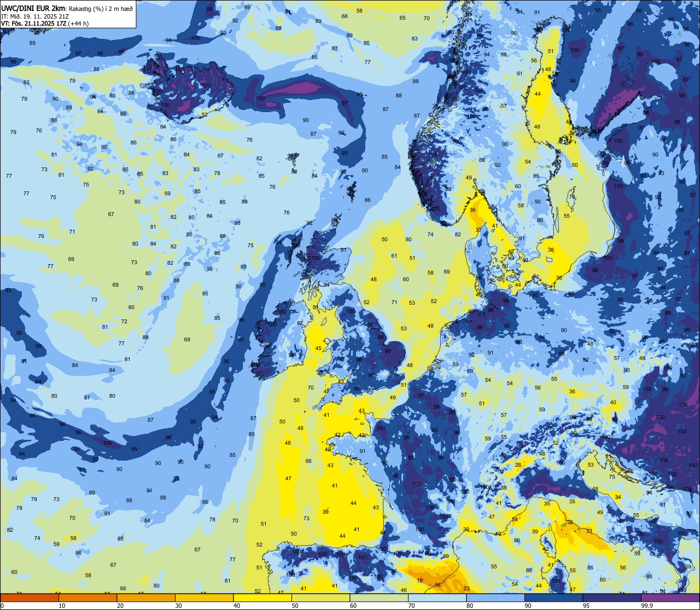This screenshot has width=700, height=610.
Task: Click the legend tick label "40"
Action: coord(237,606)
